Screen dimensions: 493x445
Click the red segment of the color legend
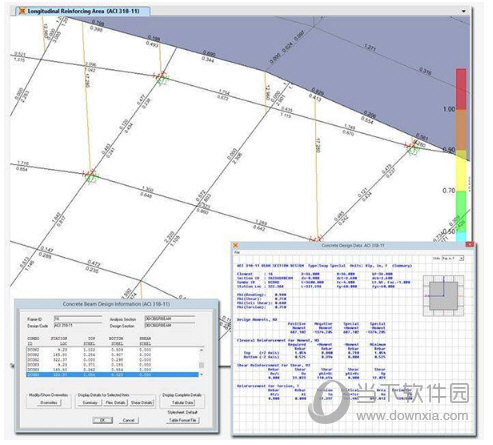461,89
